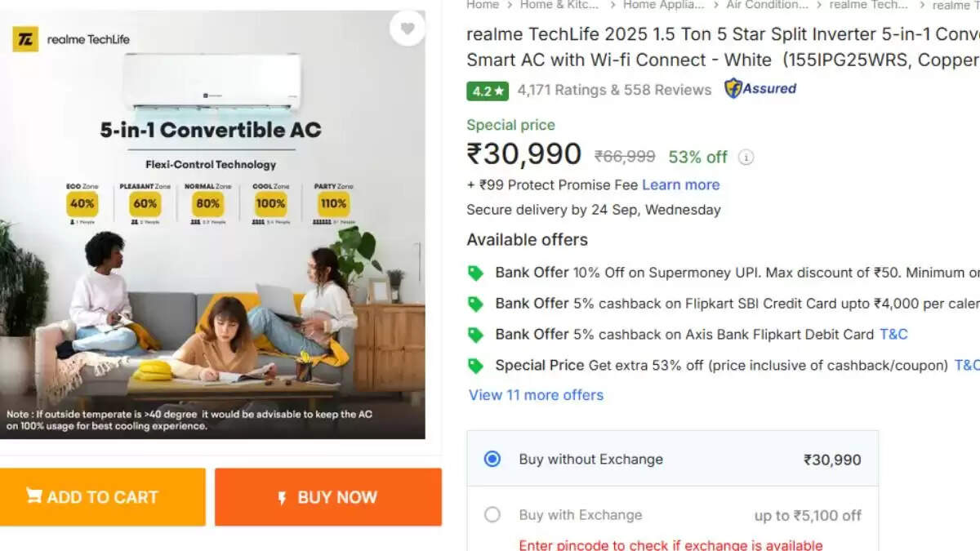The width and height of the screenshot is (980, 551).
Task: Open Learn more about Protect Promise Fee
Action: 681,184
